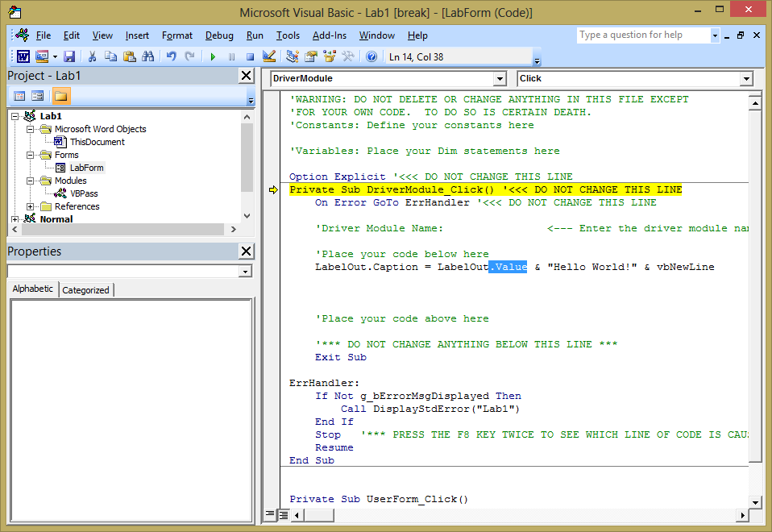
Task: Click the Save disk icon
Action: point(69,56)
